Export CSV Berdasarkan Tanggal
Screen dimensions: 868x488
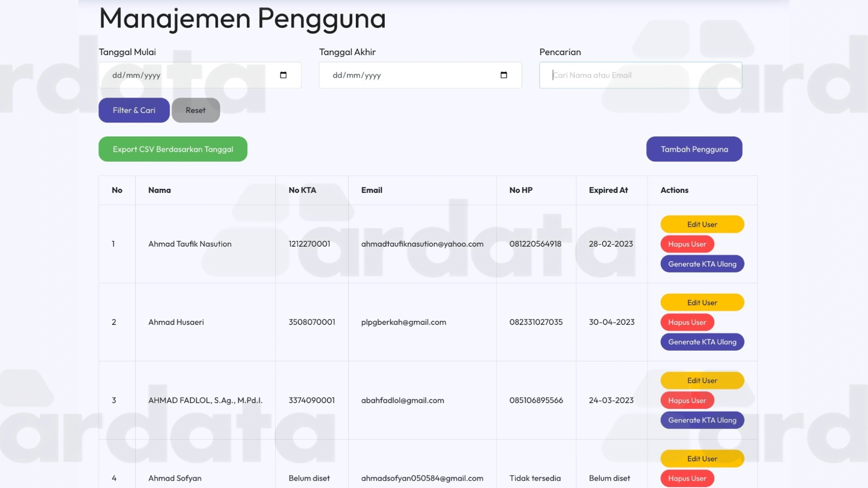point(173,149)
